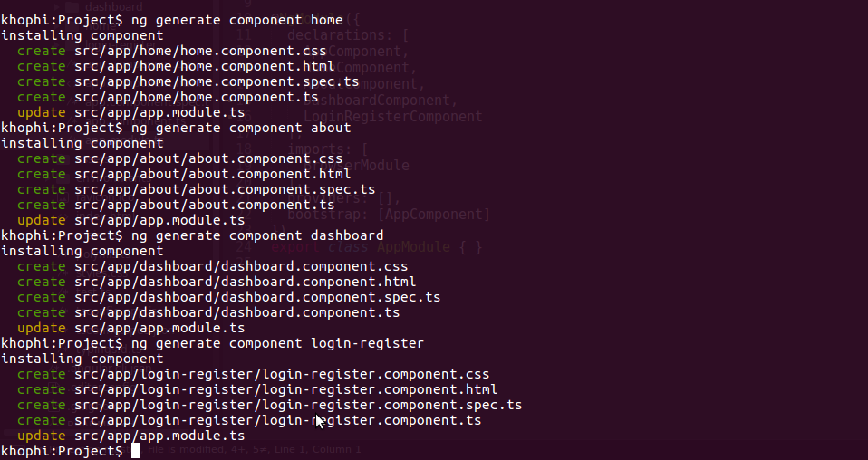The width and height of the screenshot is (868, 460).
Task: Click the faint 'bootstrap: [AppComponent]' code line
Action: click(x=388, y=215)
